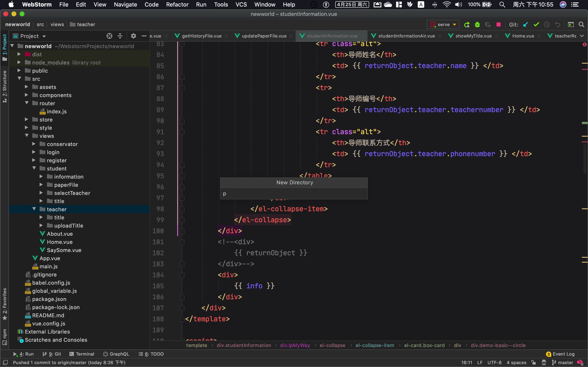Toggle the npm tool window
588x367 pixels.
5,337
